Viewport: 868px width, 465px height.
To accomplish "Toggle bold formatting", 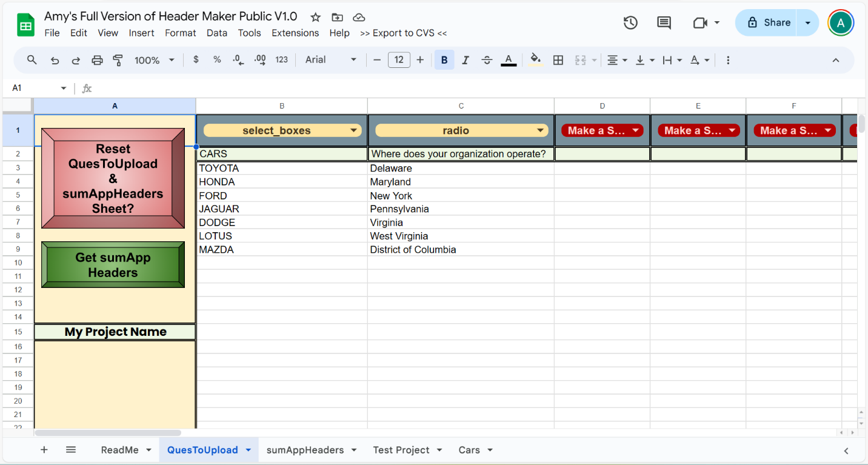I will [x=444, y=60].
